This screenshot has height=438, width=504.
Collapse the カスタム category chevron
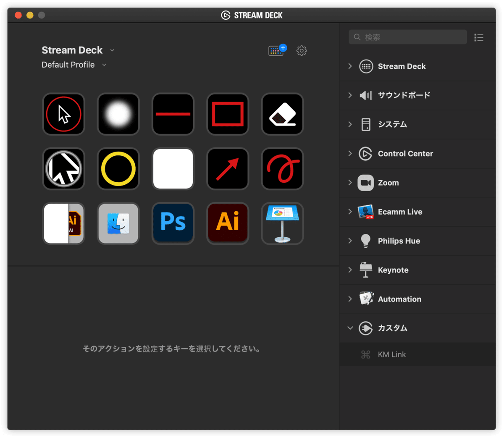350,328
